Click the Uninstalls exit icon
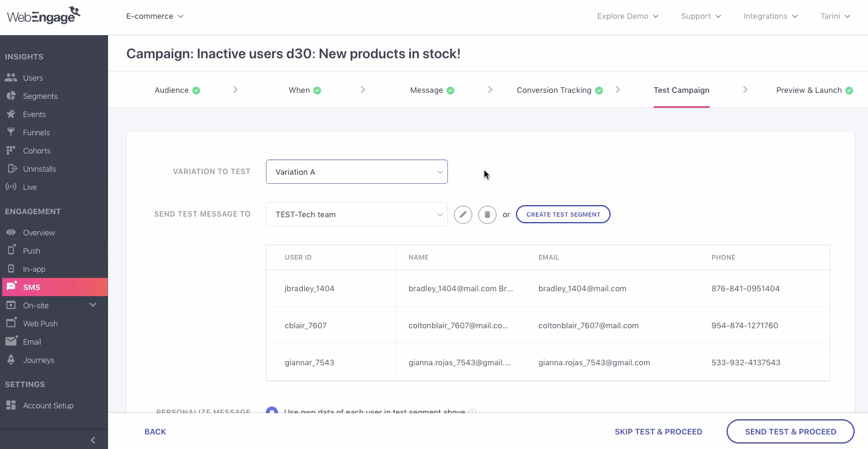This screenshot has height=449, width=868. coord(11,169)
